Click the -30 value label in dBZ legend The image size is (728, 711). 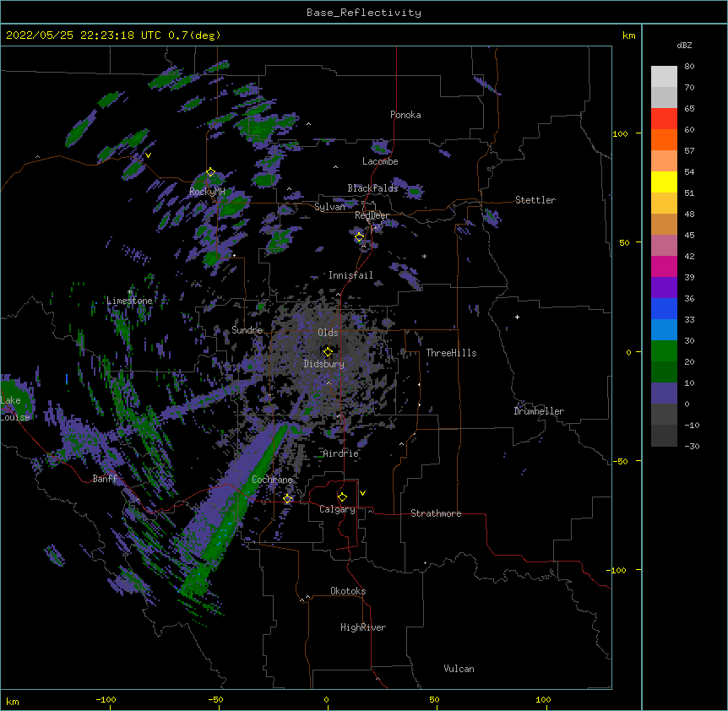[692, 447]
